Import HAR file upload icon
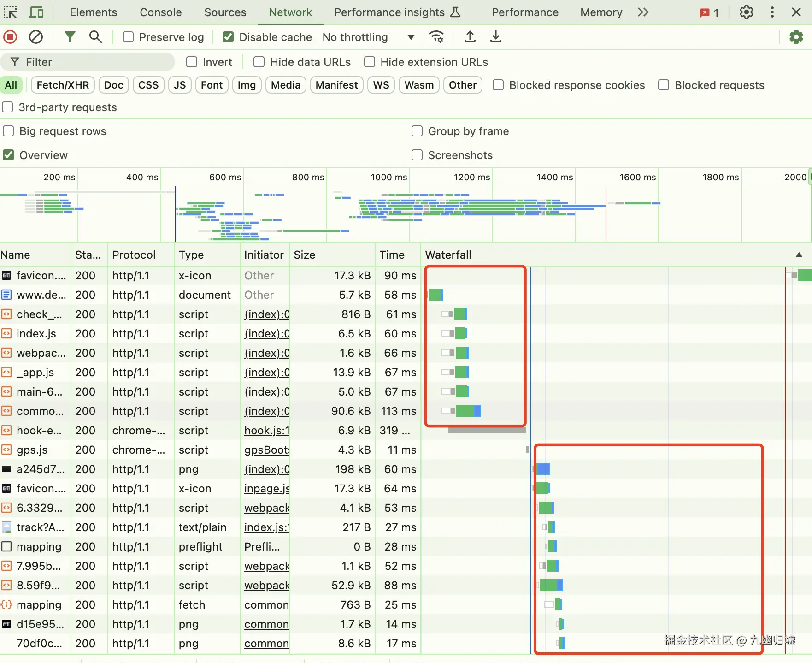The width and height of the screenshot is (812, 663). click(x=470, y=37)
